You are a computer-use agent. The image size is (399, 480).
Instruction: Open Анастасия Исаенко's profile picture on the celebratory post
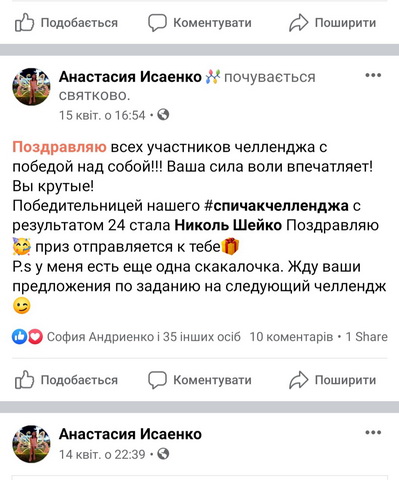[x=31, y=87]
